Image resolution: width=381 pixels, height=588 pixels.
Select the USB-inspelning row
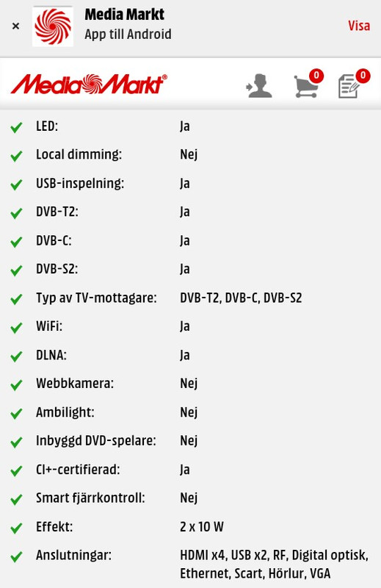click(190, 183)
